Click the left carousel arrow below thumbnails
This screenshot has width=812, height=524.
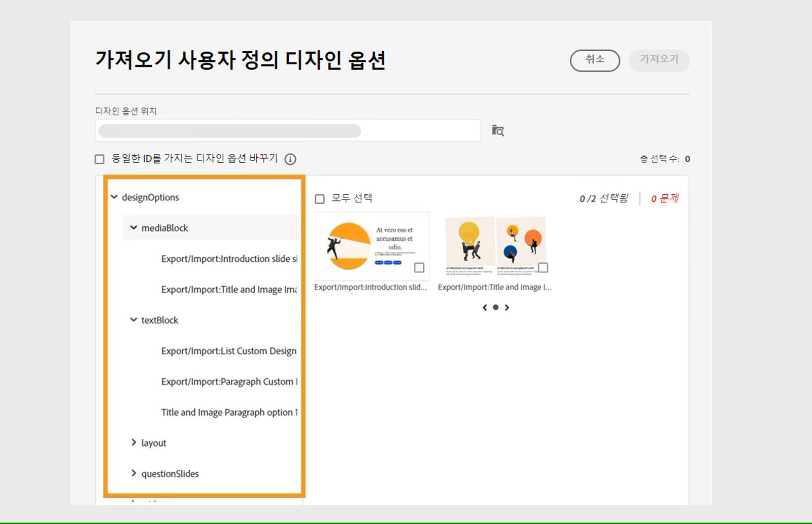[x=484, y=307]
